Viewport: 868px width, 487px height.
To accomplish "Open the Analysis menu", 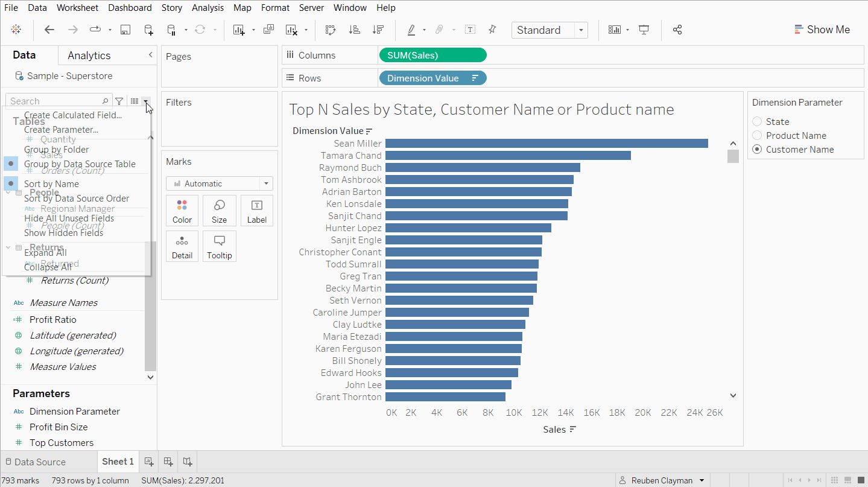I will [x=207, y=7].
